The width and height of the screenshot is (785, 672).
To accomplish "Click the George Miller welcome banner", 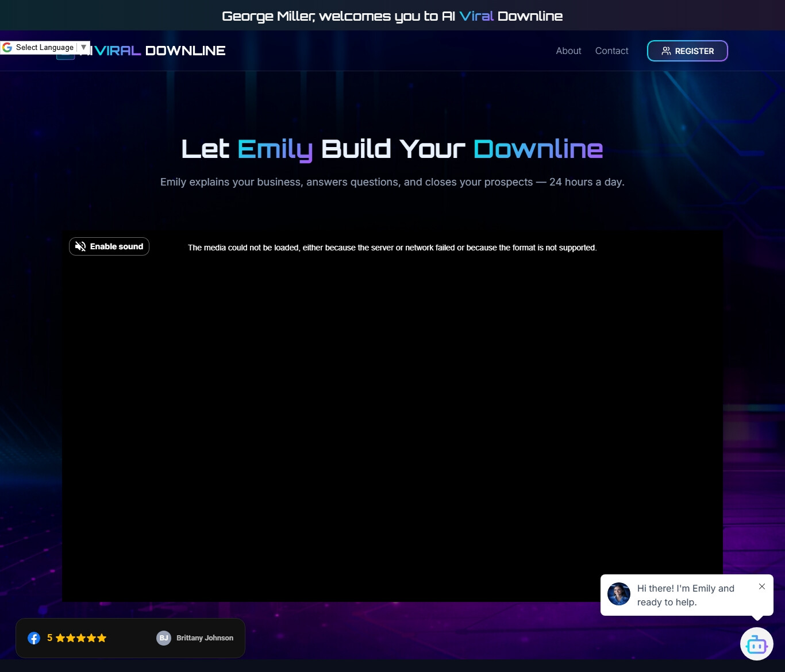I will pyautogui.click(x=392, y=16).
